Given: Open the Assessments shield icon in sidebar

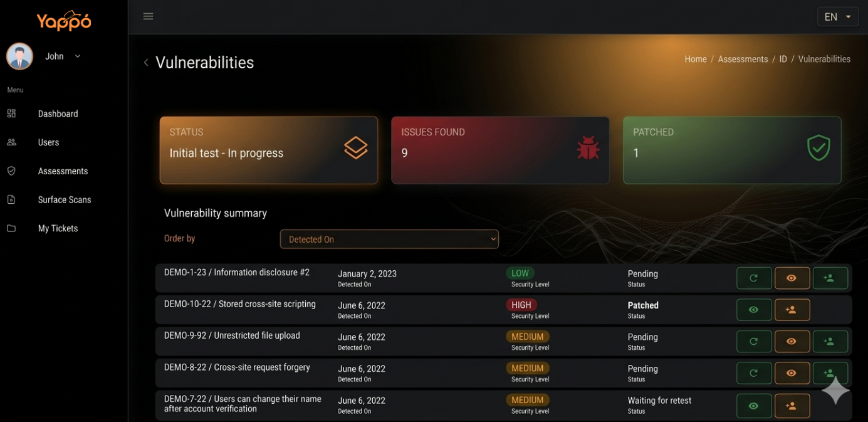Looking at the screenshot, I should point(11,171).
